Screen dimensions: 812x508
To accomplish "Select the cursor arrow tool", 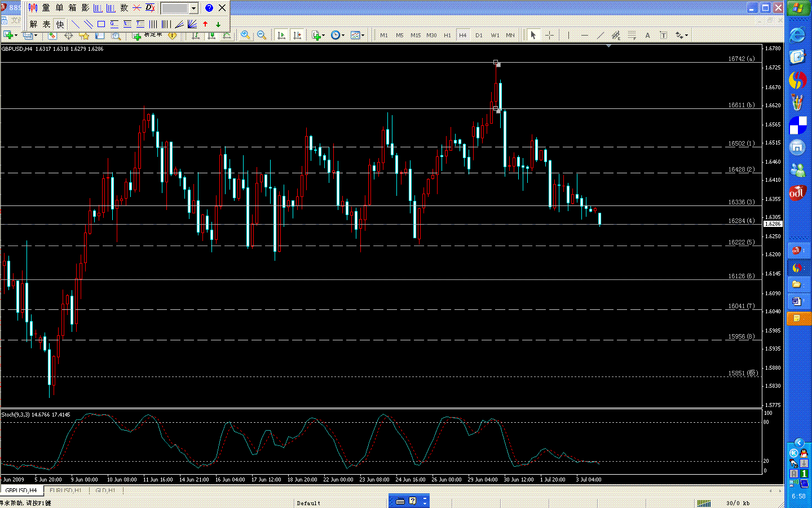I will (533, 35).
